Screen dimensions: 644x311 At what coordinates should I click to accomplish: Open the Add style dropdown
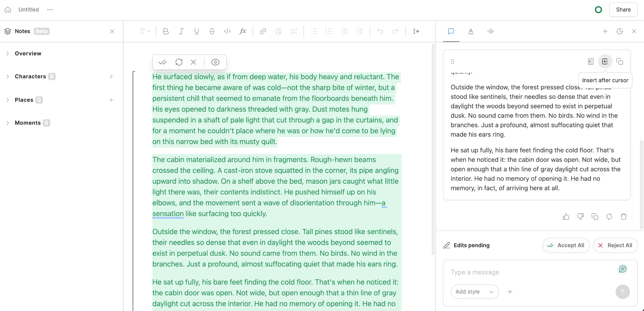[x=475, y=292]
